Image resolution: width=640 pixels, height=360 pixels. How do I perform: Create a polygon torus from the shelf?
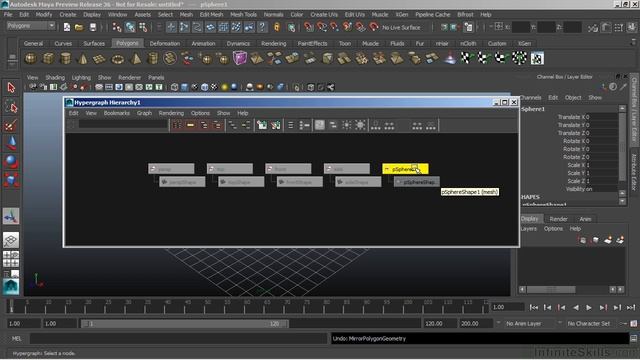click(x=118, y=58)
